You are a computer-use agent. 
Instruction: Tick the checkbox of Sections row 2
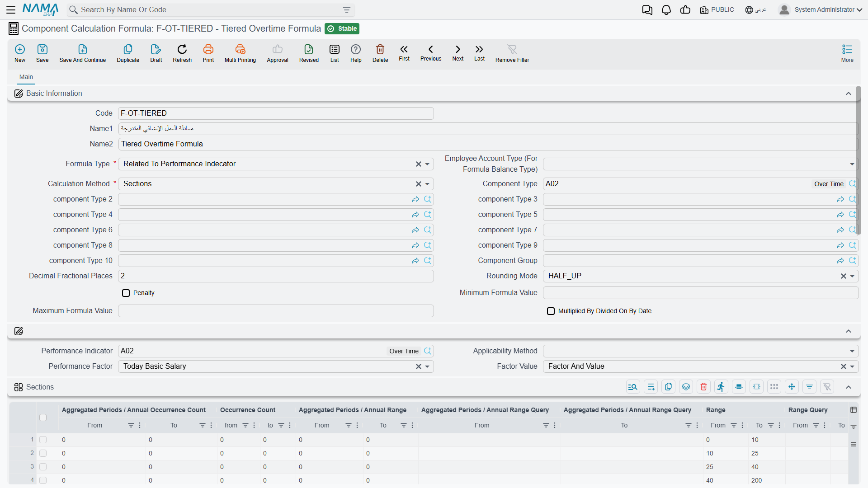[x=43, y=453]
